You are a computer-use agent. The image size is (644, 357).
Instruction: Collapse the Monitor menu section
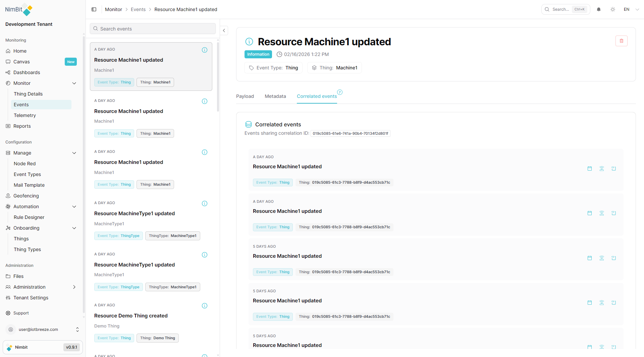tap(74, 83)
